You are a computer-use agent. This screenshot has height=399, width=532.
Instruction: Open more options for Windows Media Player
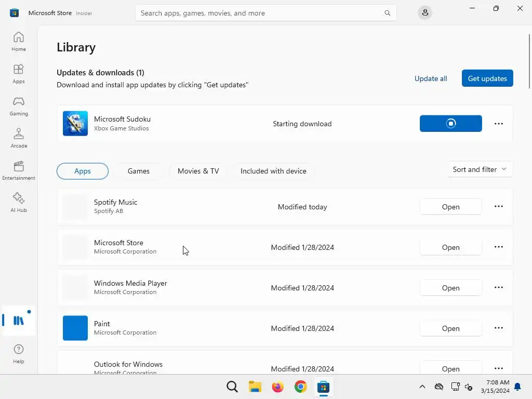(x=498, y=287)
